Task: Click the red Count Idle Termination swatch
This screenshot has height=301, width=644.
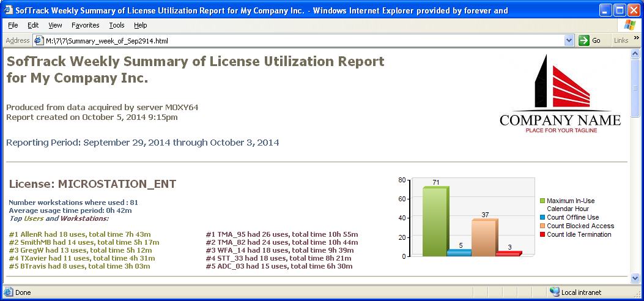Action: pyautogui.click(x=542, y=234)
